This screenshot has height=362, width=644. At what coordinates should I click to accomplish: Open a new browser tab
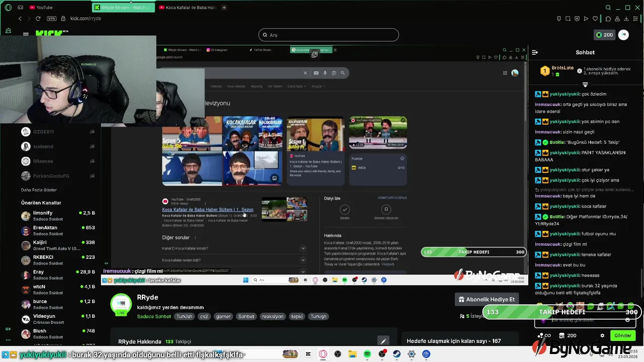(224, 8)
